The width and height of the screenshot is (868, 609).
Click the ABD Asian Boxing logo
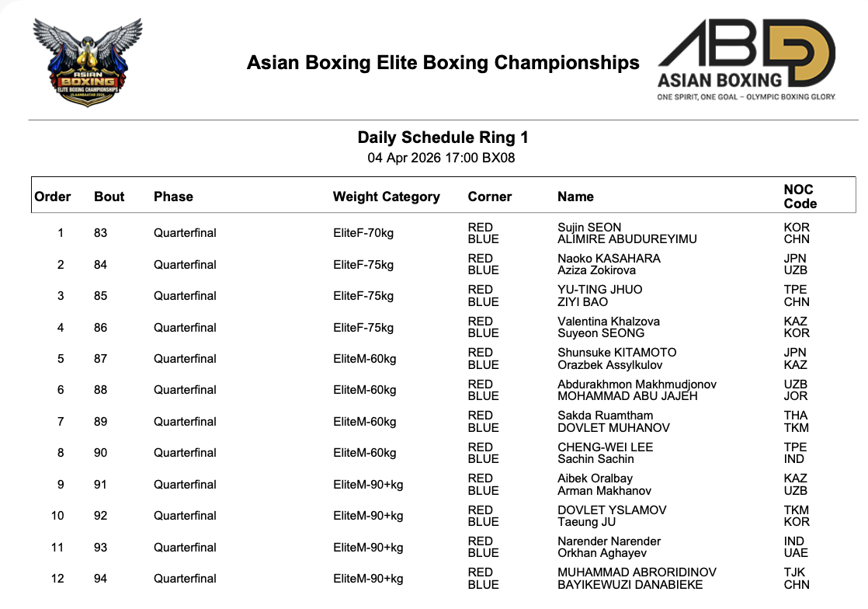746,61
